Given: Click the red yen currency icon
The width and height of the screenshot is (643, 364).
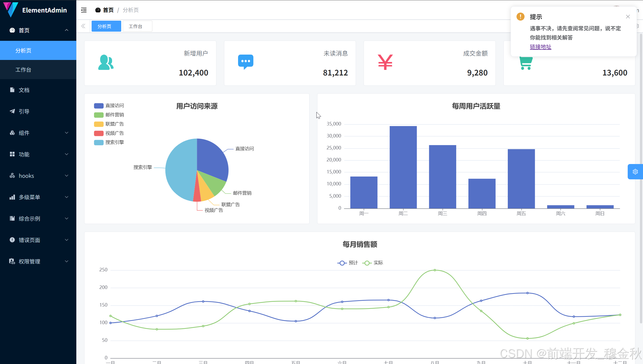Looking at the screenshot, I should [x=385, y=62].
